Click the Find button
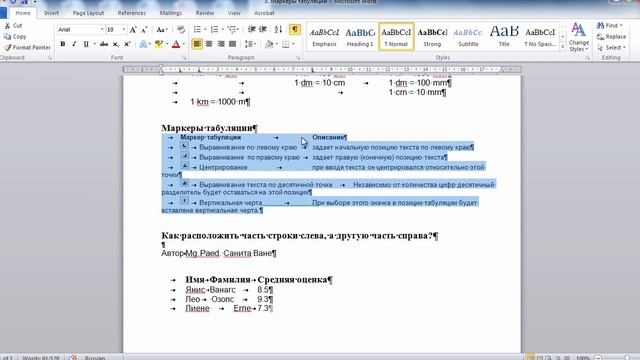The height and width of the screenshot is (360, 640). [610, 25]
